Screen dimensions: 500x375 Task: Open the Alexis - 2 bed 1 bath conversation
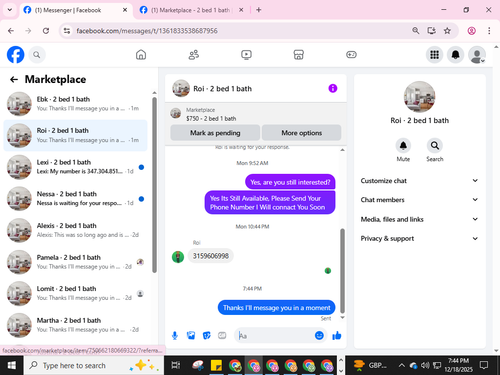pos(76,230)
